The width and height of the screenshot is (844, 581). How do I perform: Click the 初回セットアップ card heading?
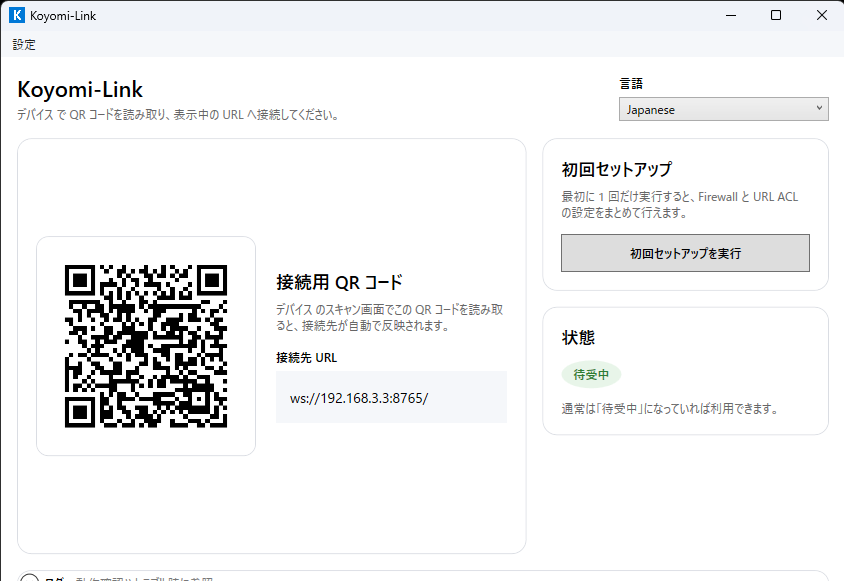click(616, 169)
